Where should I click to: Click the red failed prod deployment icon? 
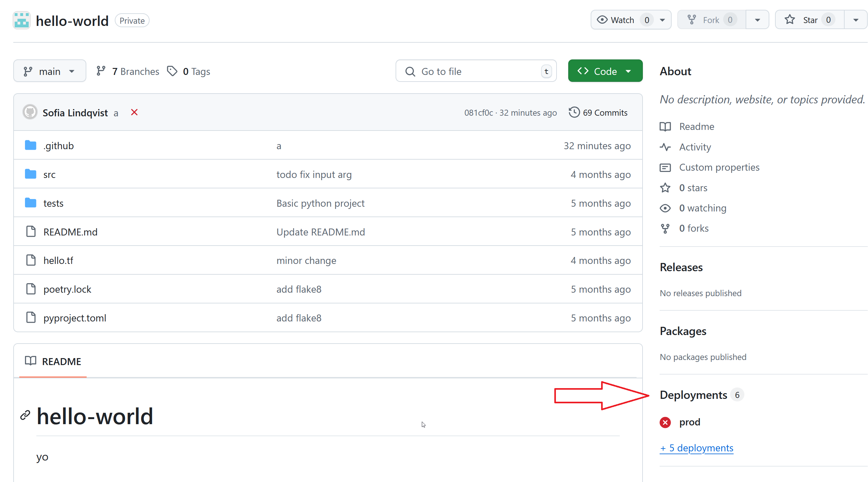[x=665, y=422]
